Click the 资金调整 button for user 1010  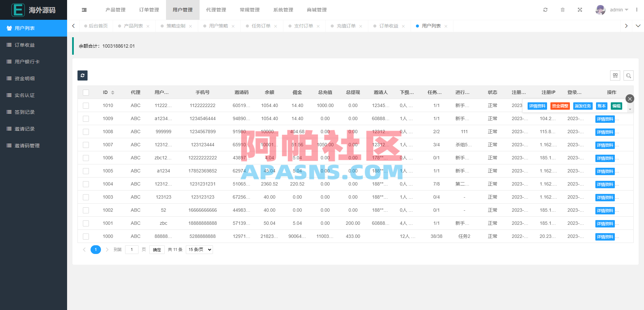pyautogui.click(x=560, y=106)
